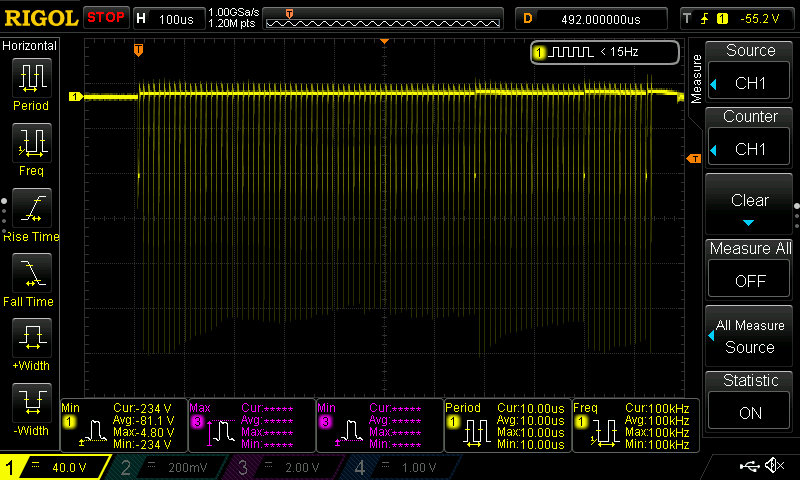The image size is (800, 480).
Task: Open the All Measure Source selector
Action: [x=750, y=336]
